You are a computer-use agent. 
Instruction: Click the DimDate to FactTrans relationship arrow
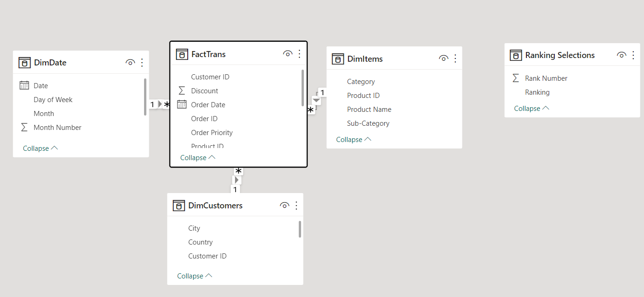160,104
